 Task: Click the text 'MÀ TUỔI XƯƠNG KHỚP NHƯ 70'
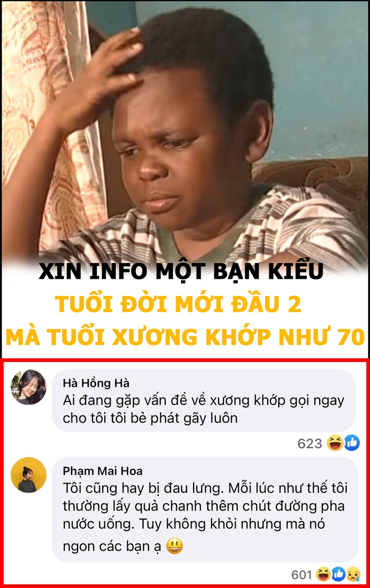[185, 337]
